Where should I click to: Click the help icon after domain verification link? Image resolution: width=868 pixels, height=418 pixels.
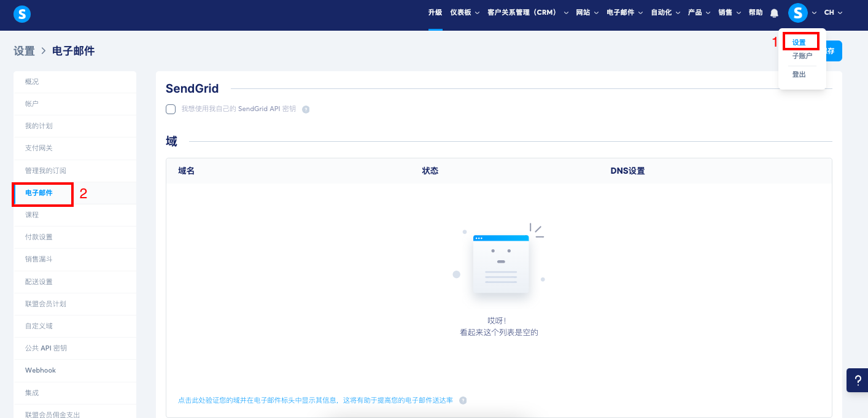click(463, 400)
